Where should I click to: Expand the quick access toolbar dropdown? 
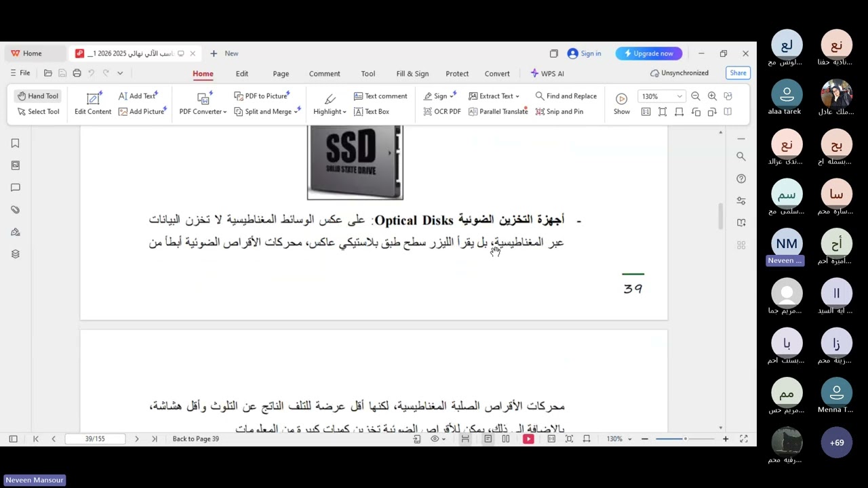(120, 73)
